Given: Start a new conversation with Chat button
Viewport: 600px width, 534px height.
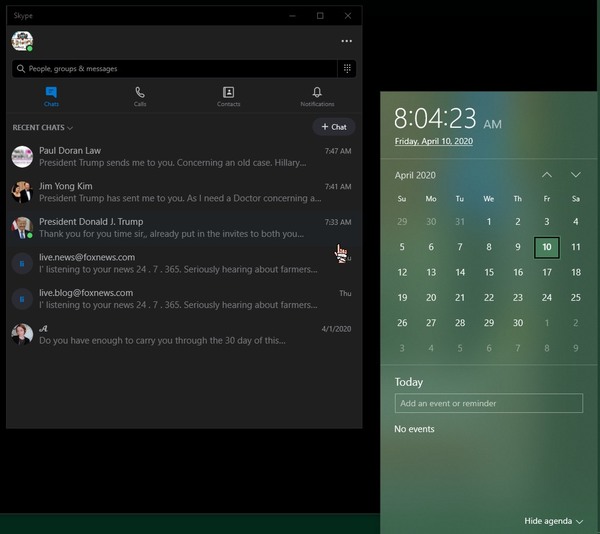Looking at the screenshot, I should pyautogui.click(x=334, y=127).
